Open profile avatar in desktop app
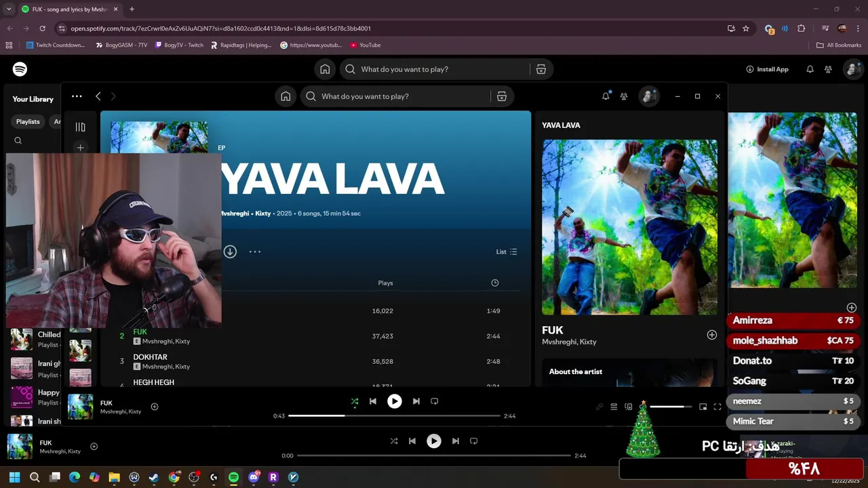This screenshot has width=868, height=488. 649,96
